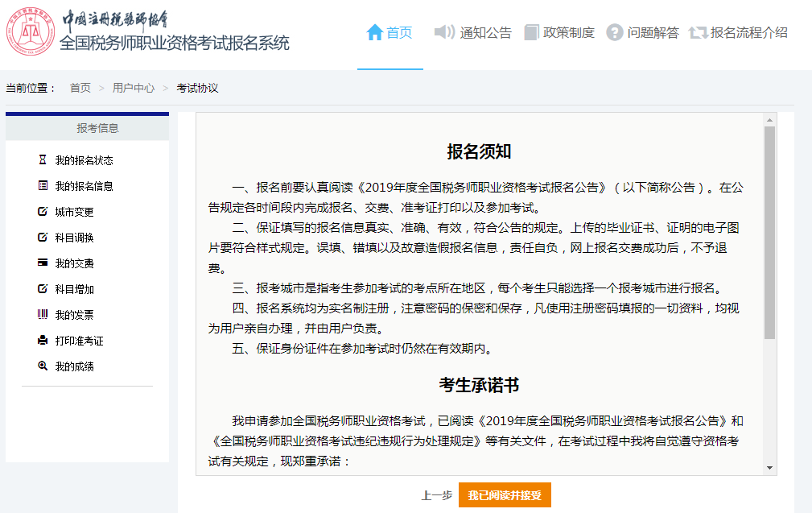Select the 科目调换 subject swap icon
812x513 pixels.
(44, 238)
